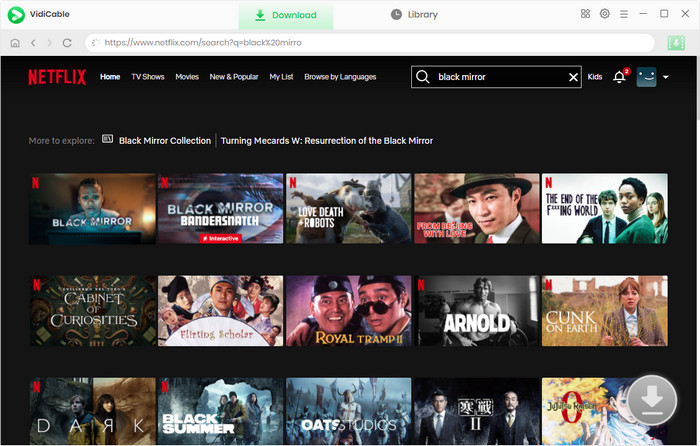This screenshot has height=446, width=700.
Task: Navigate forward with the right arrow
Action: tap(50, 43)
